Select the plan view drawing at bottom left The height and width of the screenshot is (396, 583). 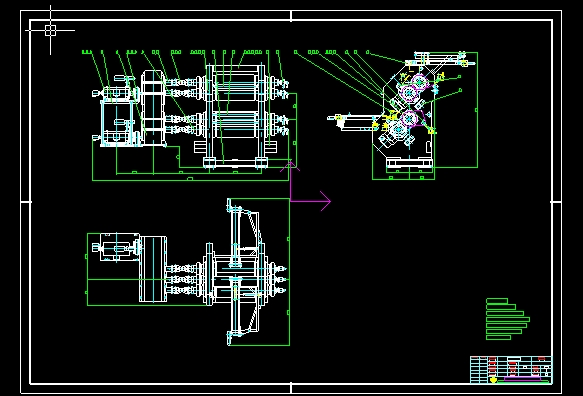click(188, 272)
